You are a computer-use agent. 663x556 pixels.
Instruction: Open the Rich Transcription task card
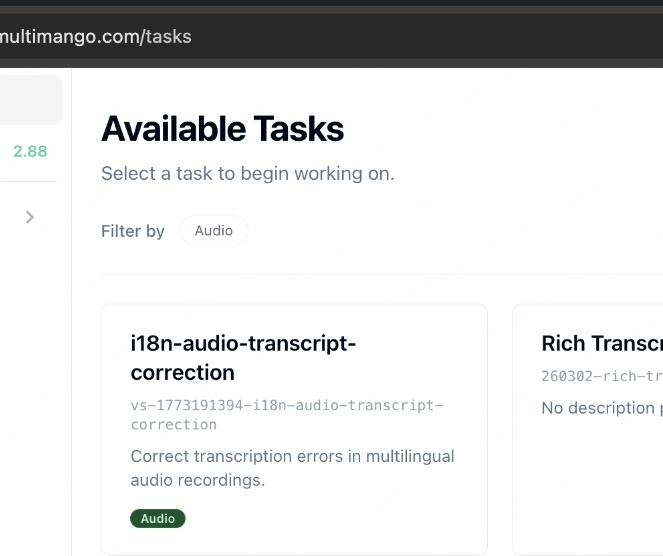(588, 429)
